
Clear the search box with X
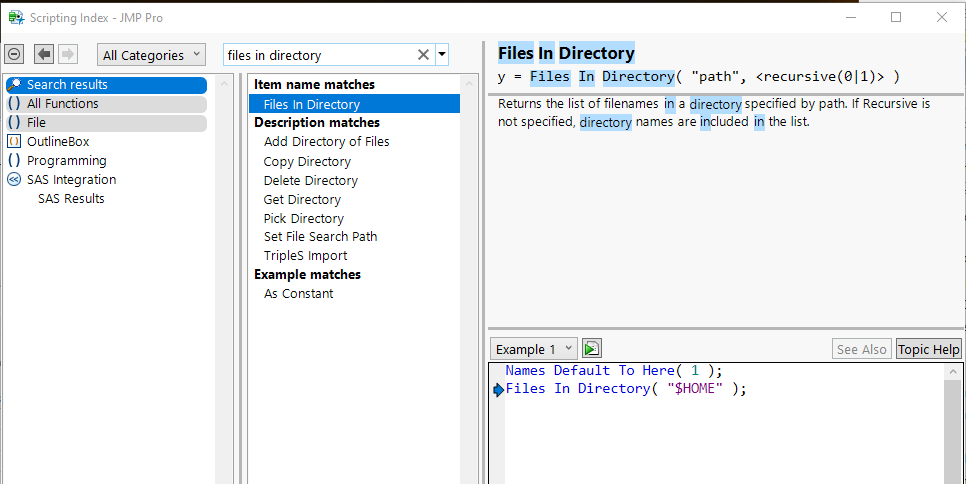423,55
